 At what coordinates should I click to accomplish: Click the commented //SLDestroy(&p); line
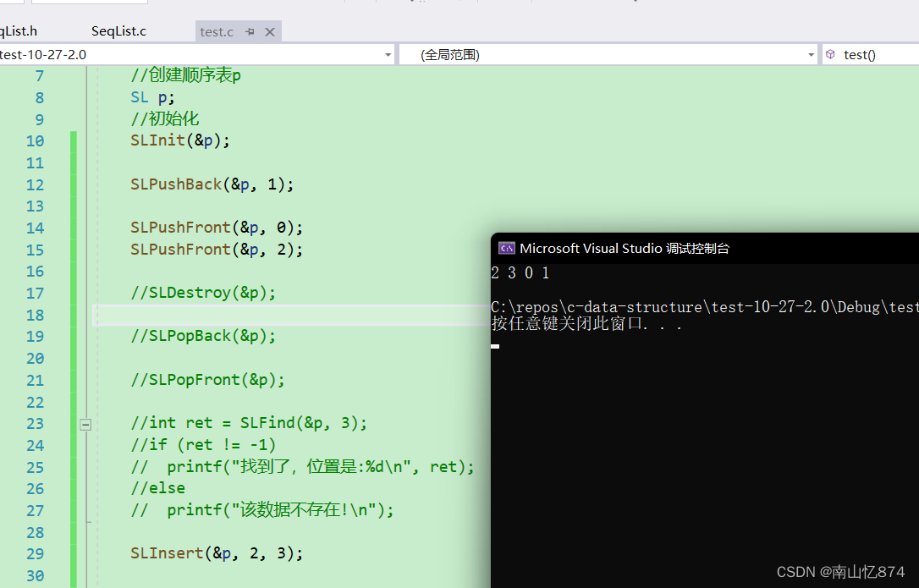[203, 293]
